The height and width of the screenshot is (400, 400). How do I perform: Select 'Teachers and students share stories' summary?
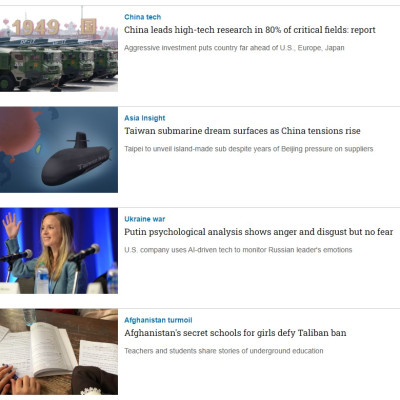point(224,351)
